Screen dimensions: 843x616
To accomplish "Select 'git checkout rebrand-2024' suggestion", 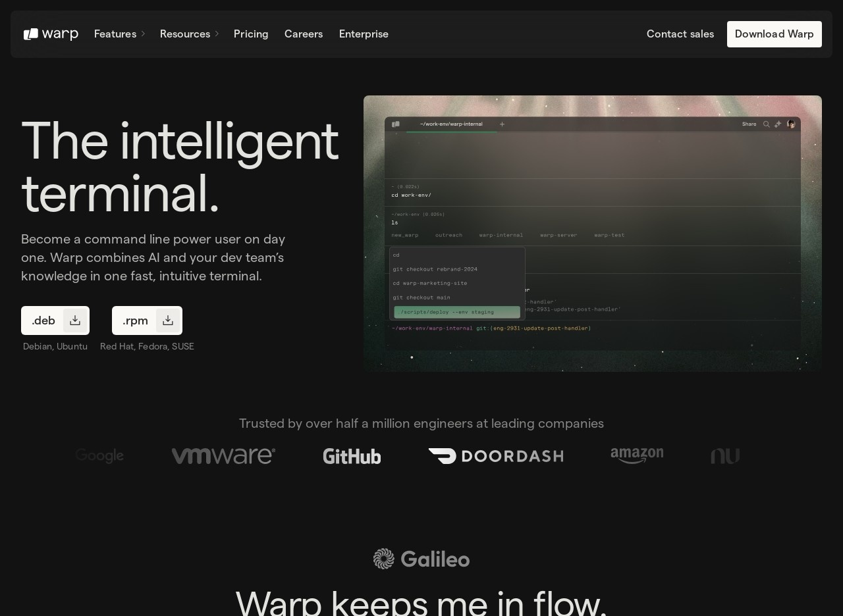I will 435,269.
